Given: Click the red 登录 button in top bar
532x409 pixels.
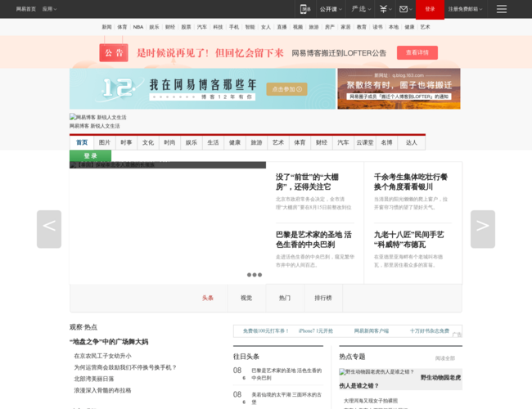Looking at the screenshot, I should tap(430, 10).
